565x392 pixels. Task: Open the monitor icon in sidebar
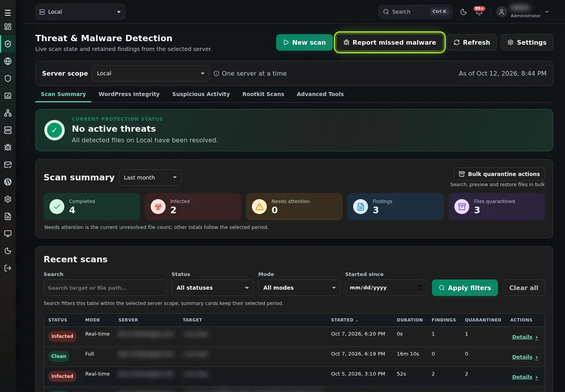[x=8, y=234]
